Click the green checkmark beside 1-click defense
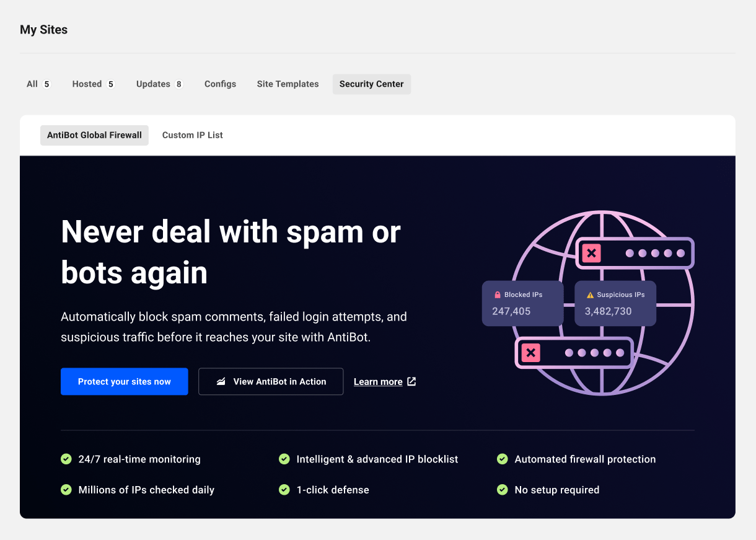Viewport: 756px width, 540px height. [x=284, y=489]
